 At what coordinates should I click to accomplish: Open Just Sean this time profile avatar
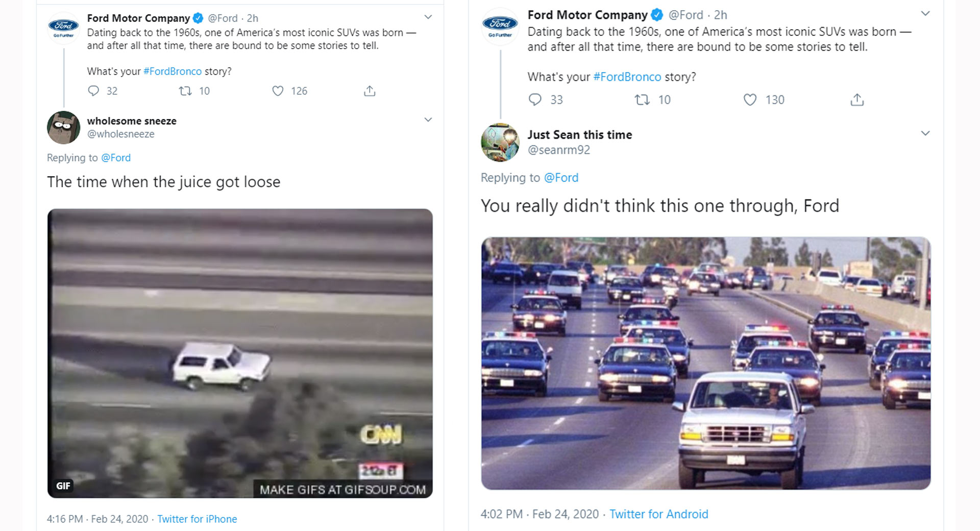pyautogui.click(x=500, y=142)
